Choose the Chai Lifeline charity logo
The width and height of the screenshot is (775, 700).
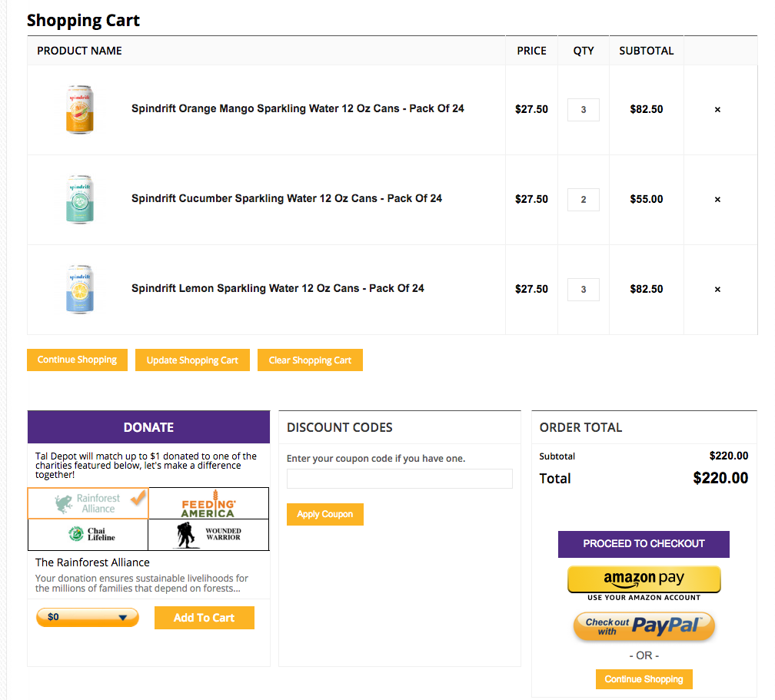pos(88,535)
